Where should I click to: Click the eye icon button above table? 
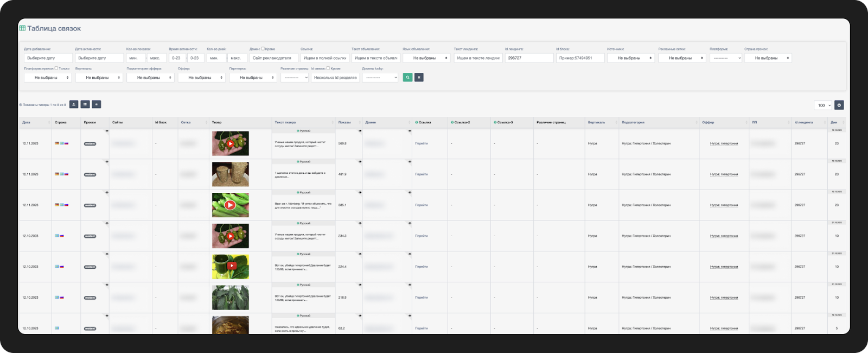[x=97, y=104]
